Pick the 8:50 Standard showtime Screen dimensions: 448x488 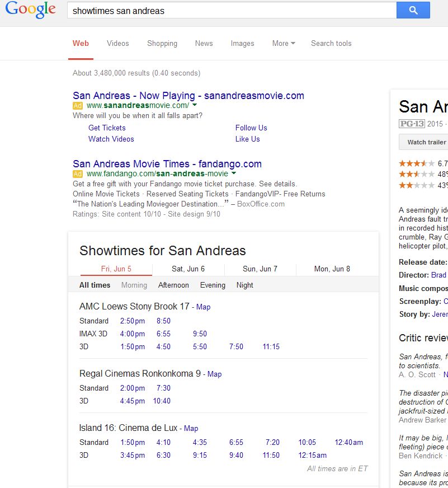tap(163, 321)
